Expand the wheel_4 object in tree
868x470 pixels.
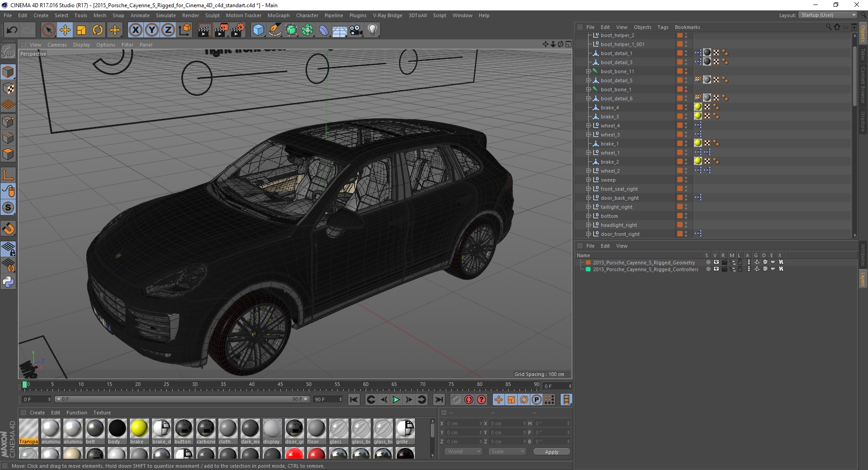(588, 126)
